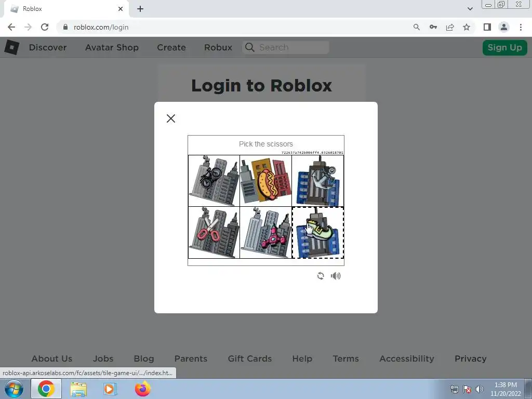Open the Terms footer link
Image resolution: width=532 pixels, height=399 pixels.
345,358
